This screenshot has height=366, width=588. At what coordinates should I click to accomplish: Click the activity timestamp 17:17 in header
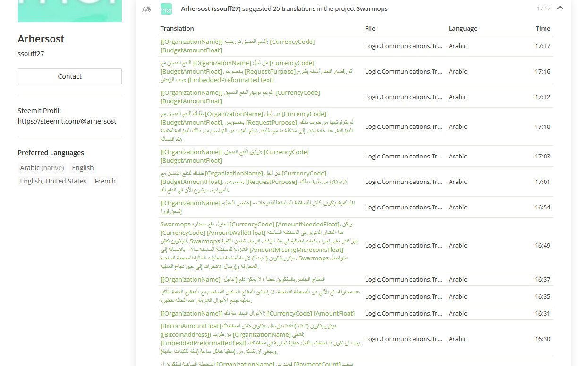coord(544,8)
